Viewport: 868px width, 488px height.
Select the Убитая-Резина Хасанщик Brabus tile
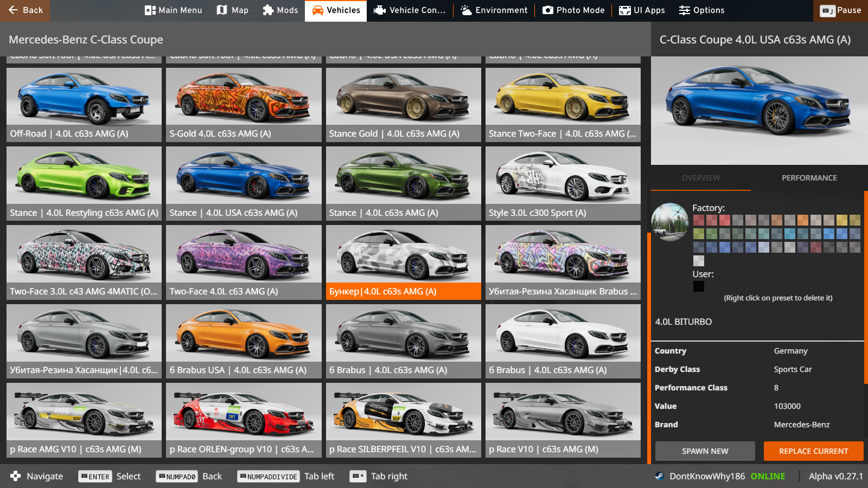pyautogui.click(x=563, y=262)
